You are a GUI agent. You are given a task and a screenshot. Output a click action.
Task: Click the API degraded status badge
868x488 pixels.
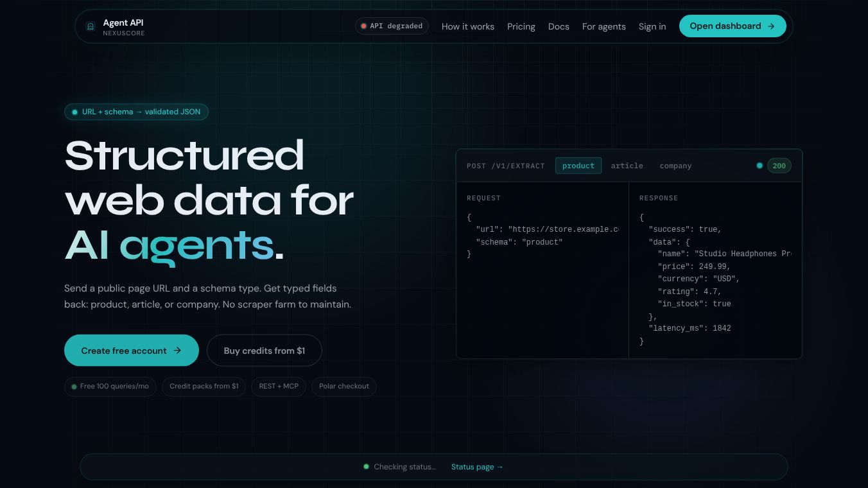[x=392, y=26]
